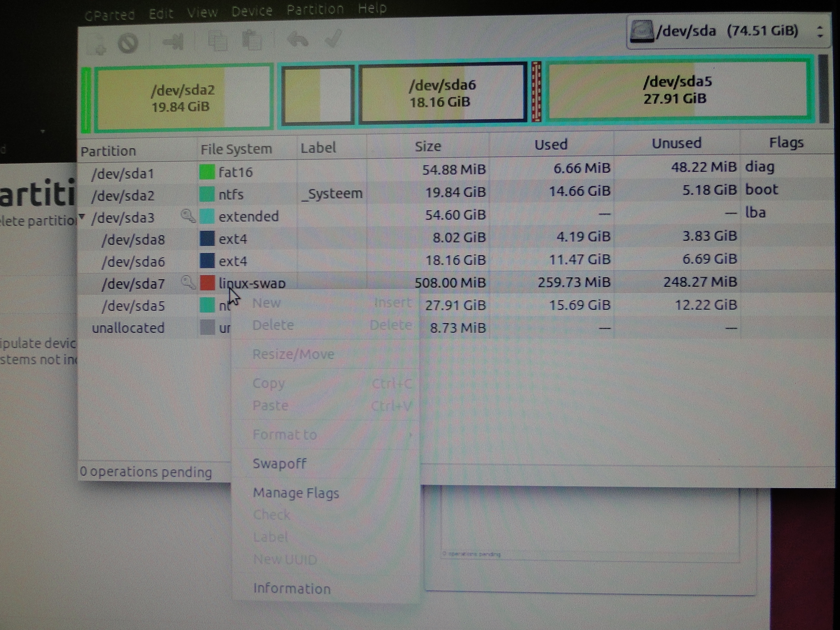Image resolution: width=840 pixels, height=630 pixels.
Task: Click the red linux-swap color swatch
Action: click(207, 283)
